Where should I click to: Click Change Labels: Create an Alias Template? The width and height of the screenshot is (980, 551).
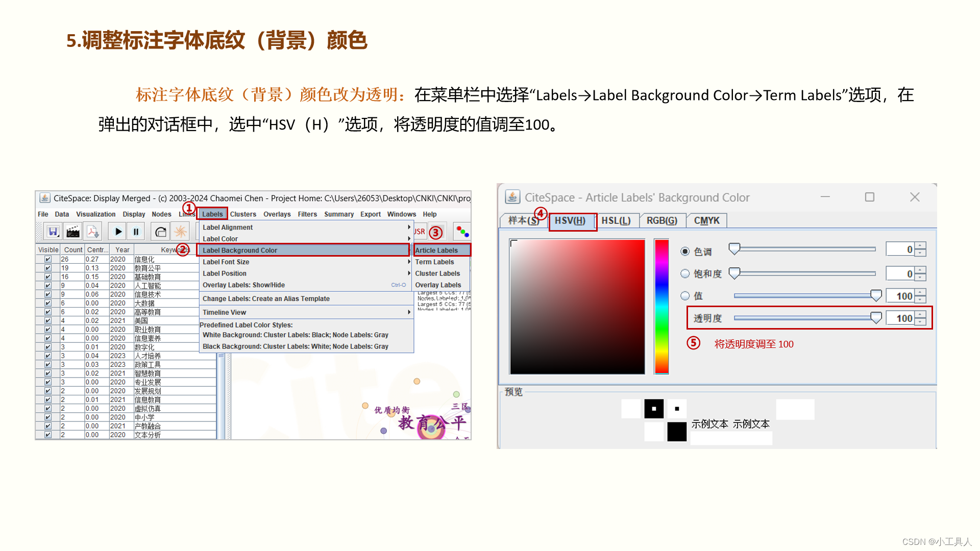click(266, 299)
